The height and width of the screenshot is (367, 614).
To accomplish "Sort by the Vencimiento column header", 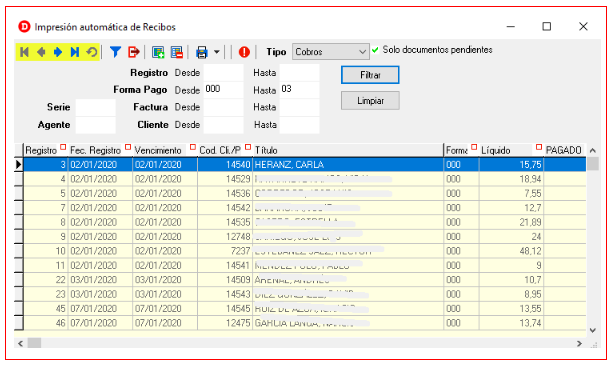I will [x=165, y=150].
